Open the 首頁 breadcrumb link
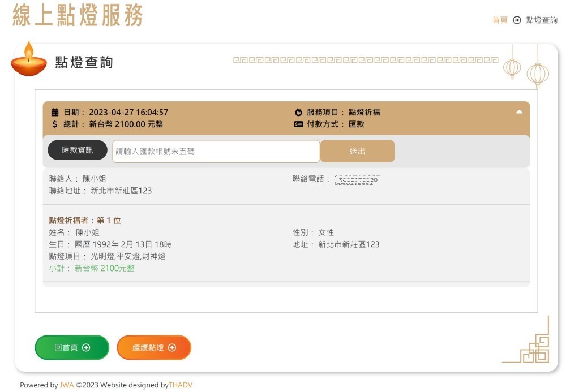Screen dimensions: 566x392 (500, 20)
